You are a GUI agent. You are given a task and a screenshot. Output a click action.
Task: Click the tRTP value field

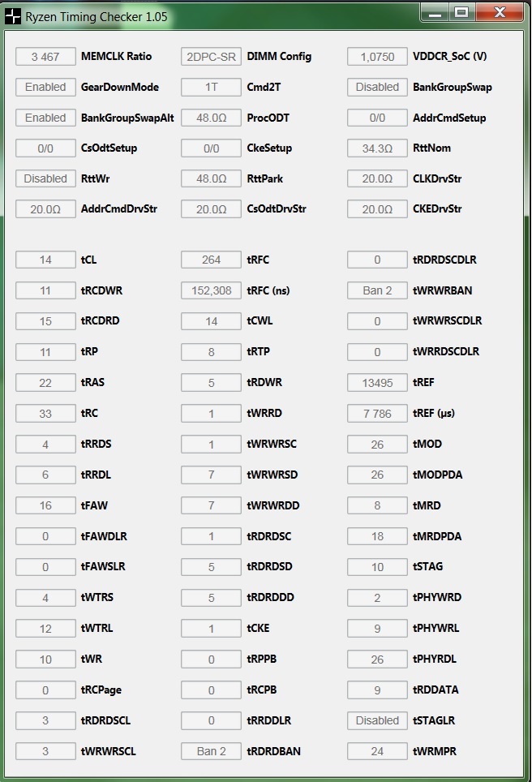tap(212, 353)
